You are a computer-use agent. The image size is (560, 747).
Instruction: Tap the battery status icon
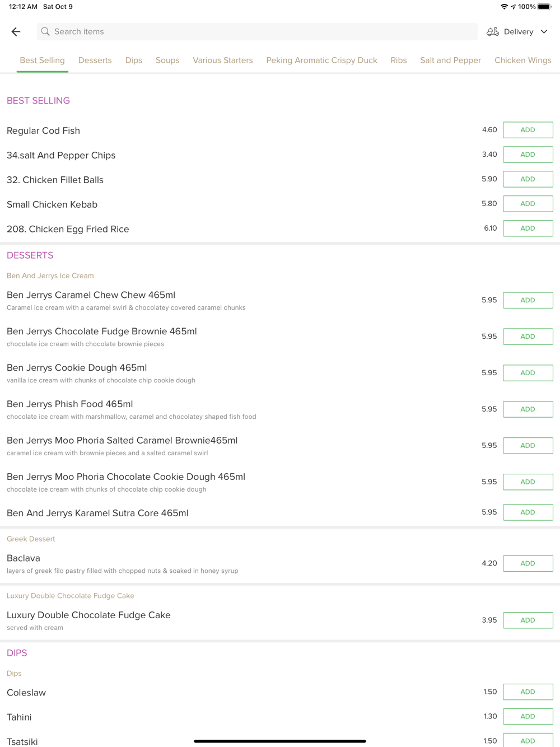click(544, 7)
